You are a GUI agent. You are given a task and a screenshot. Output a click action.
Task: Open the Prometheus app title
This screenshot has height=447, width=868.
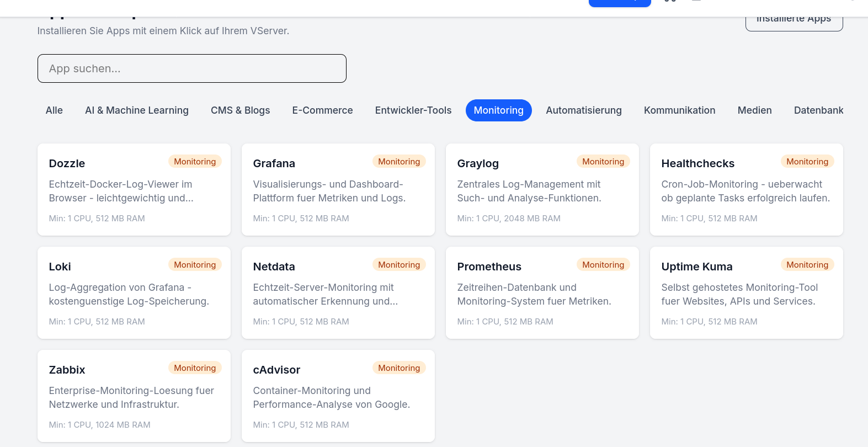(489, 267)
